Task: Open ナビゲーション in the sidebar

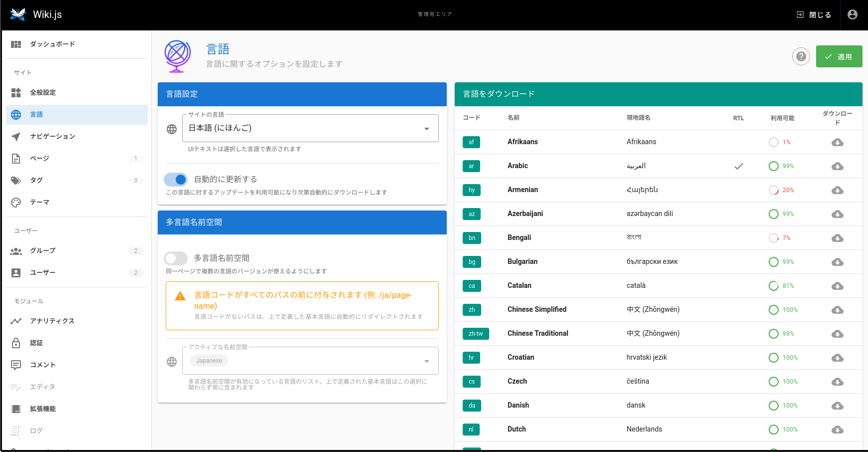Action: 52,136
